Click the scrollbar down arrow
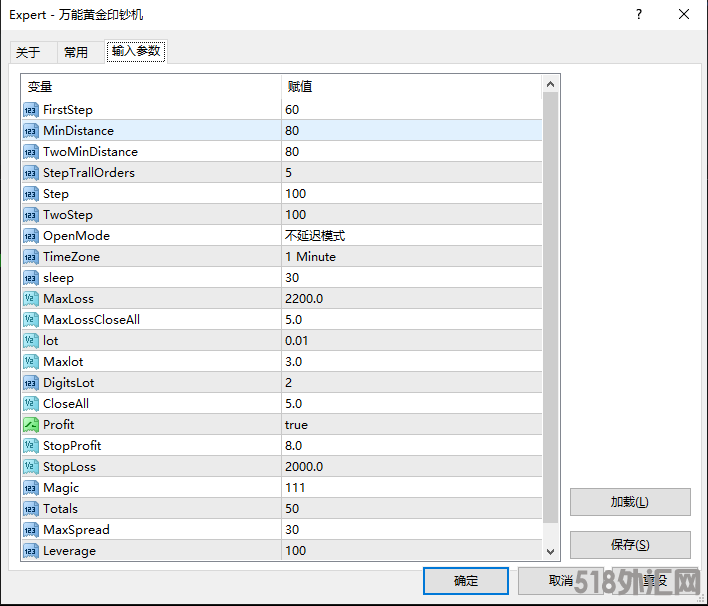This screenshot has width=708, height=606. tap(550, 551)
